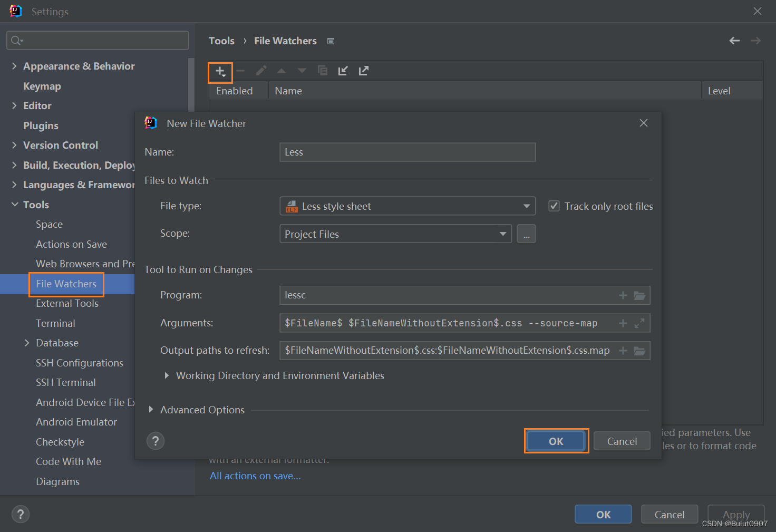
Task: Expand the Arguments field editor
Action: [x=639, y=323]
